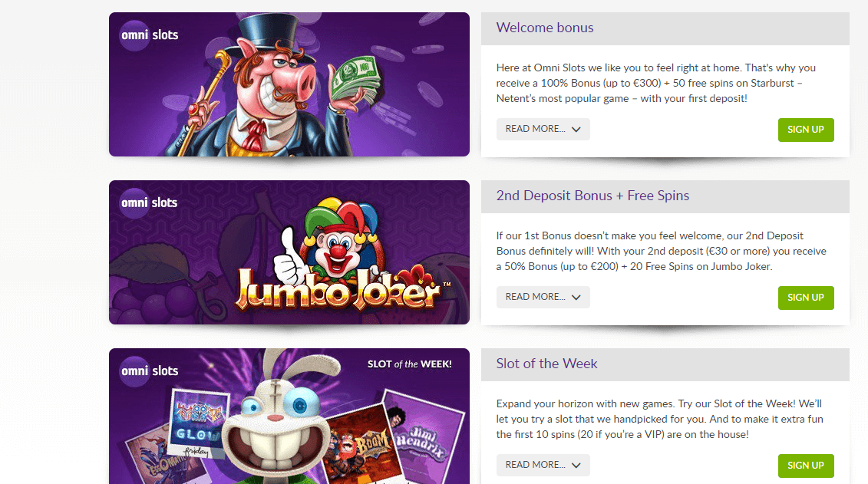Viewport: 868px width, 484px height.
Task: Expand Slot of the Week READ MORE details
Action: [x=543, y=465]
